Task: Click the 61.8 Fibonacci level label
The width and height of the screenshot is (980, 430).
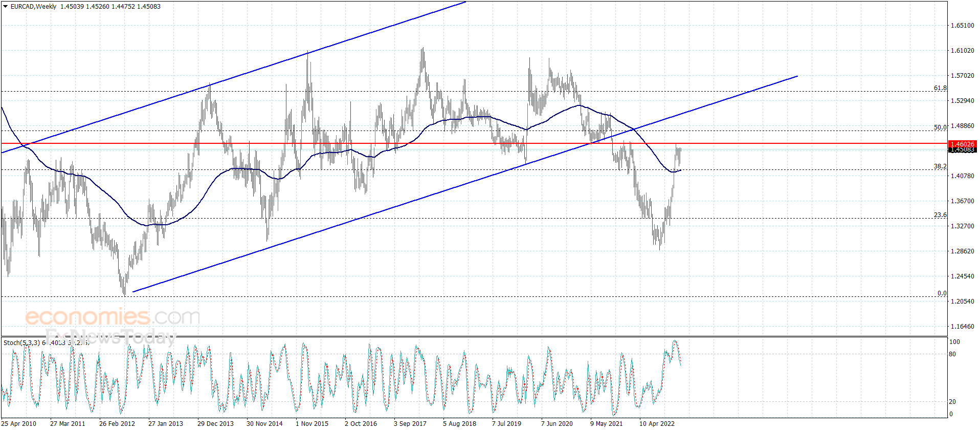Action: point(940,88)
